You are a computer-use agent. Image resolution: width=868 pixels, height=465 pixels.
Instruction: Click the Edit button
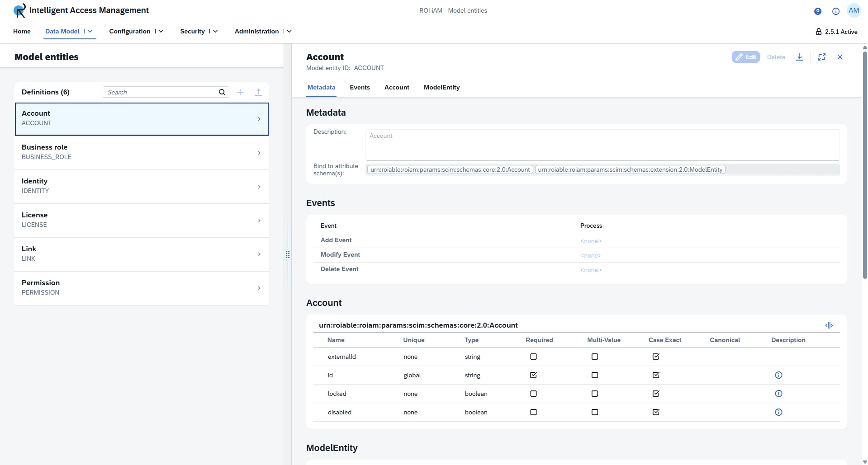745,57
